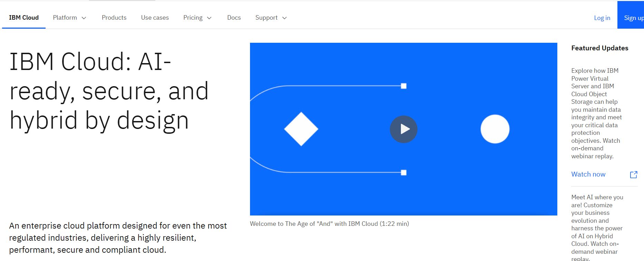Expand the Platform dropdown chevron

[x=84, y=18]
